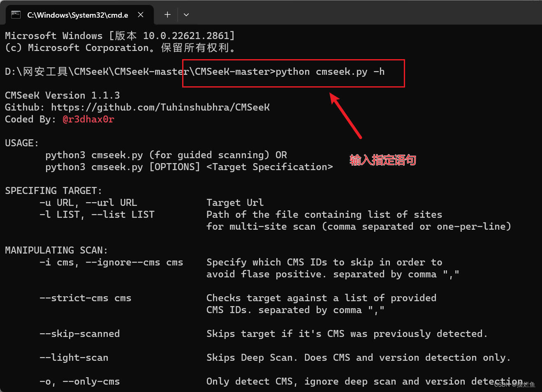This screenshot has width=542, height=392.
Task: Click the '-u URL, --url URL' option
Action: 88,203
